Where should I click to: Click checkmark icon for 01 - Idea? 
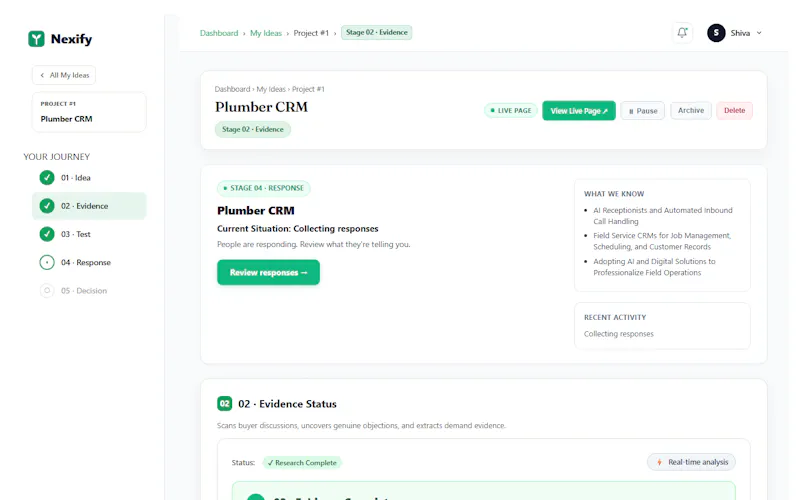tap(47, 178)
